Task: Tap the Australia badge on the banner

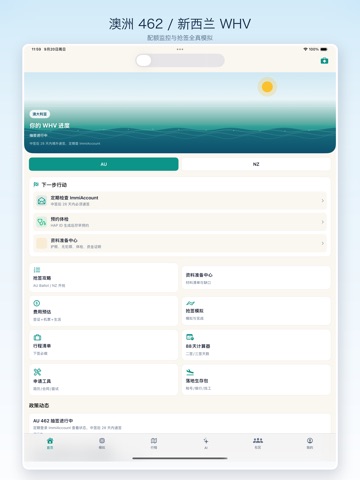Action: click(40, 114)
